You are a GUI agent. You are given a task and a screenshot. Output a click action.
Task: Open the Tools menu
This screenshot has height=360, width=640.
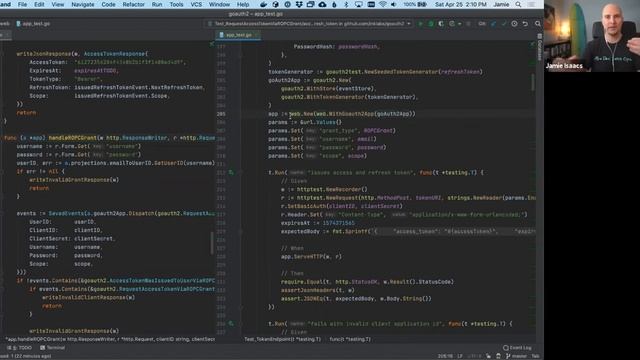[x=176, y=4]
